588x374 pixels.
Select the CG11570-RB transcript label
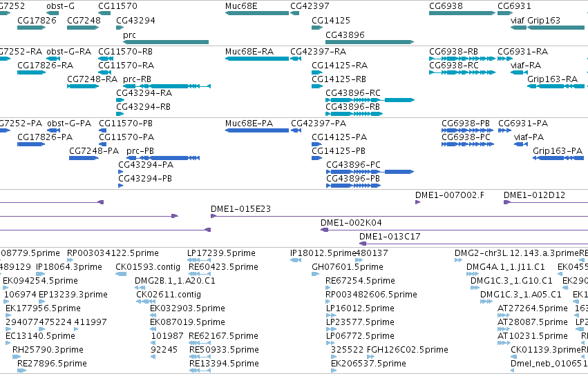click(x=125, y=52)
